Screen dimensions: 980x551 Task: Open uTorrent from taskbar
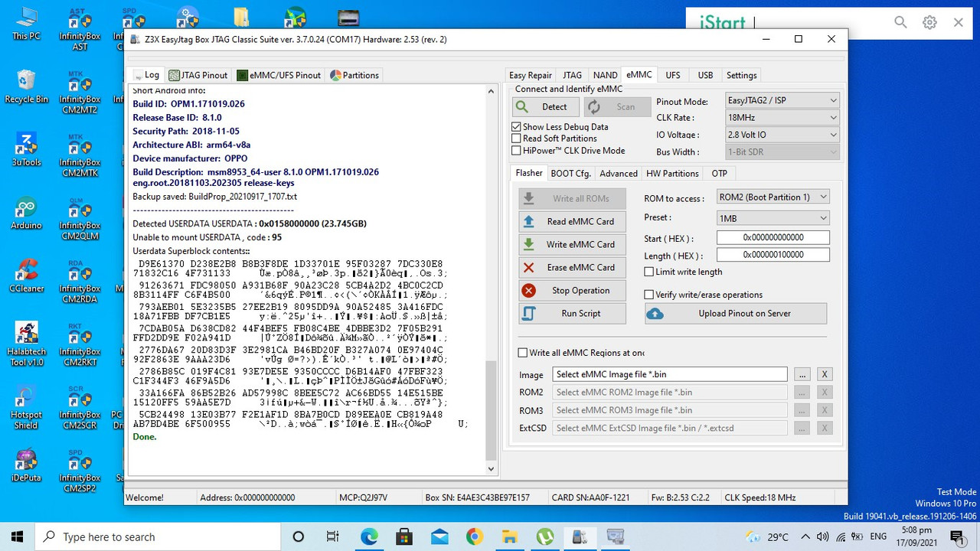545,536
